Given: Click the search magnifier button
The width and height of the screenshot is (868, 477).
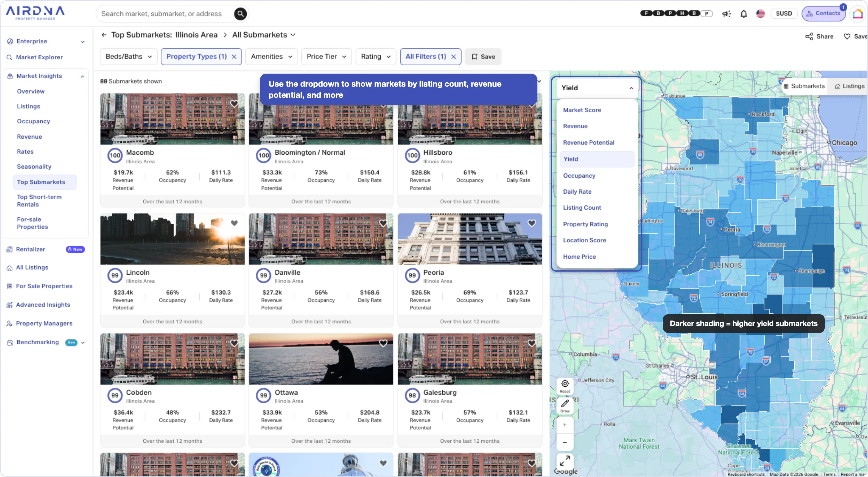Looking at the screenshot, I should coord(240,14).
